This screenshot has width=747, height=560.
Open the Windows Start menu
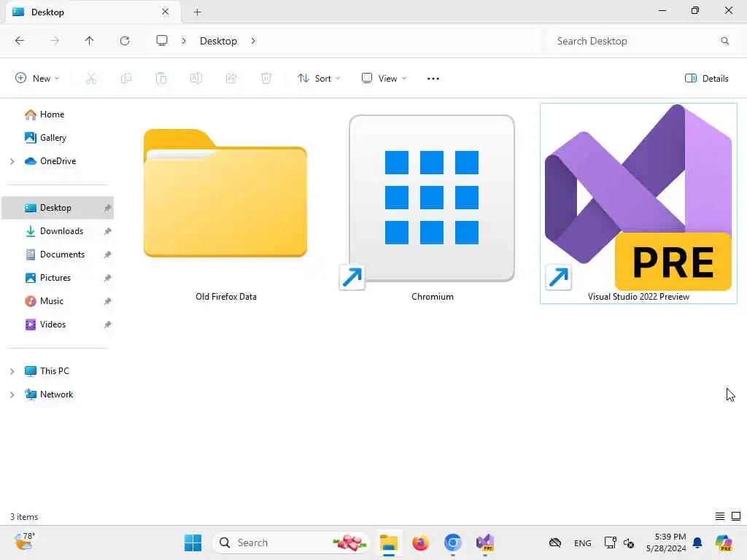pos(193,542)
